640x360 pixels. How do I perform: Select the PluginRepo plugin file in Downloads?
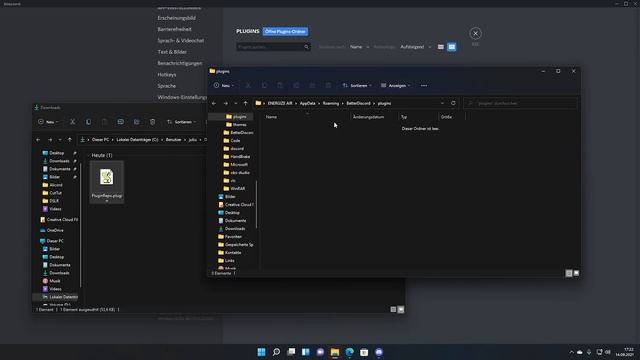click(x=107, y=182)
